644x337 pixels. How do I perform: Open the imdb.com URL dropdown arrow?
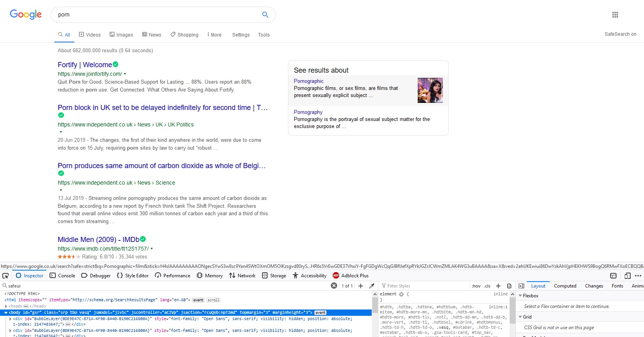tap(152, 249)
